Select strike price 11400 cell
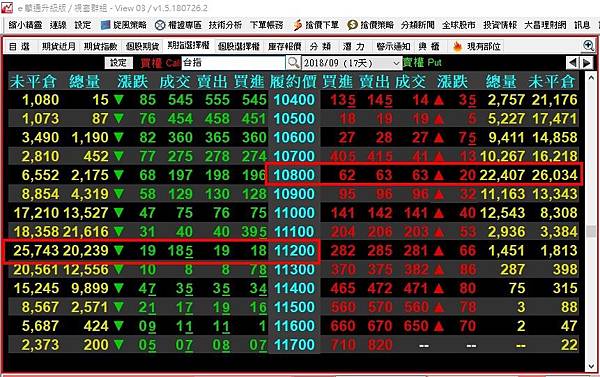Viewport: 600px width, 377px height. (294, 288)
